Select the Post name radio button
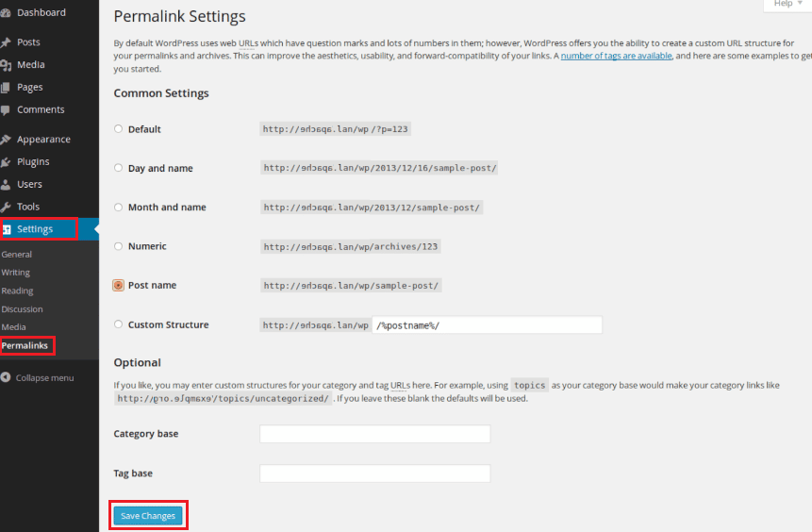Image resolution: width=812 pixels, height=532 pixels. (x=118, y=286)
